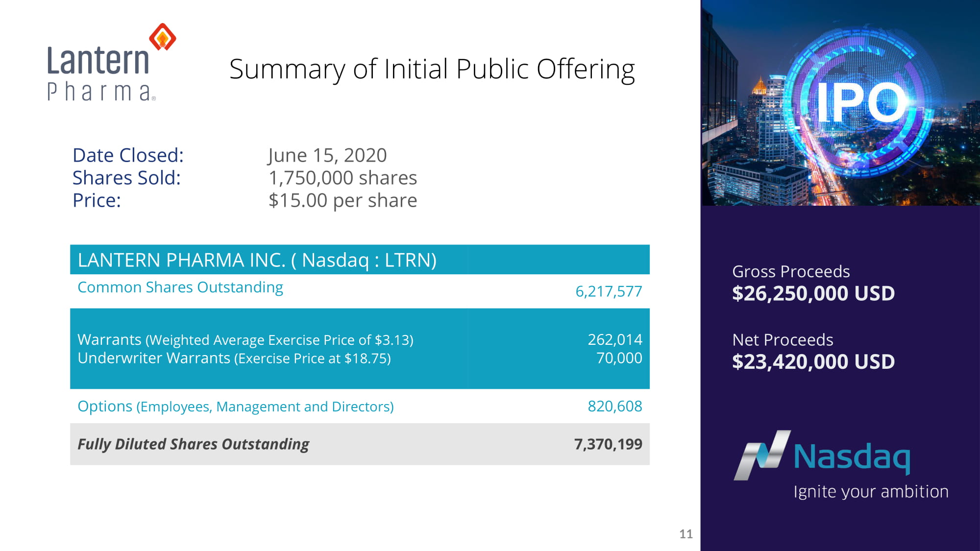Click the Net Proceeds $23,420,000 USD figure
980x551 pixels.
coord(813,361)
